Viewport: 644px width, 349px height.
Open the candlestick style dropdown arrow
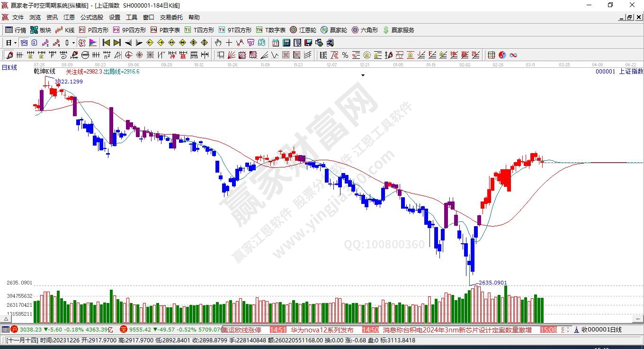[x=73, y=43]
